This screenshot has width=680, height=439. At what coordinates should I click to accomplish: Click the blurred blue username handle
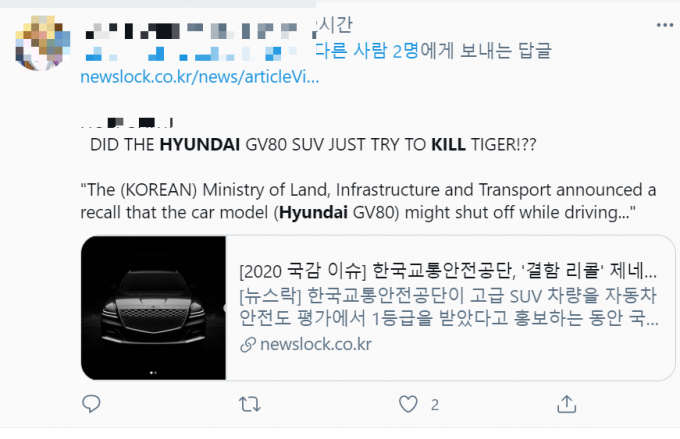coord(189,53)
